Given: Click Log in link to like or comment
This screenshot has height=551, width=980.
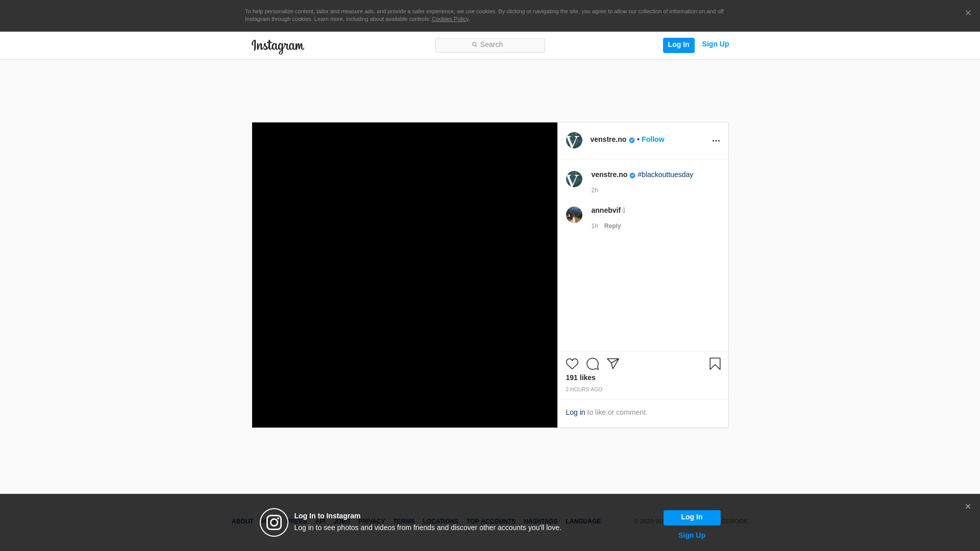Looking at the screenshot, I should click(575, 412).
